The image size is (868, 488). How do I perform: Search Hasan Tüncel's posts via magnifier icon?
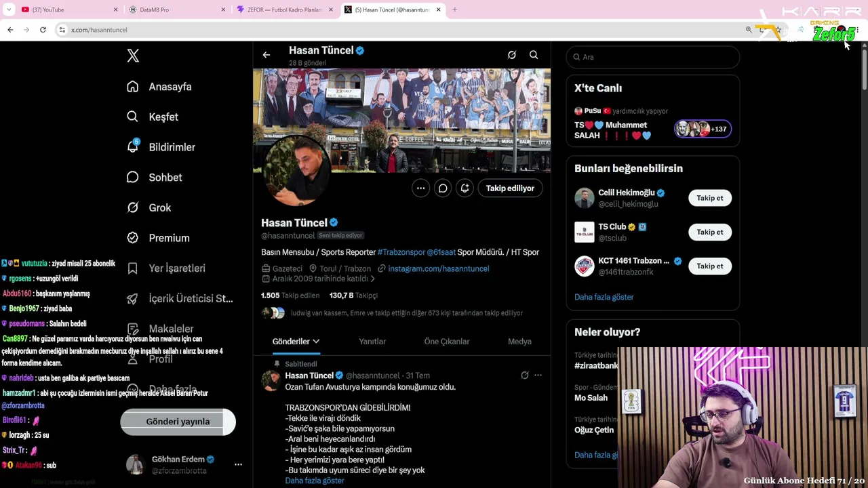click(x=534, y=55)
